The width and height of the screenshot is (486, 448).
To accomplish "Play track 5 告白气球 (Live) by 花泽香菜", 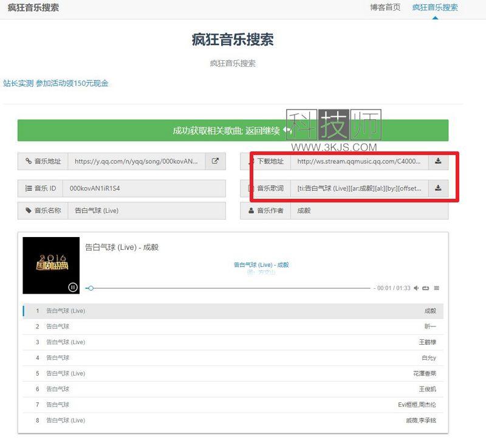I will 233,374.
